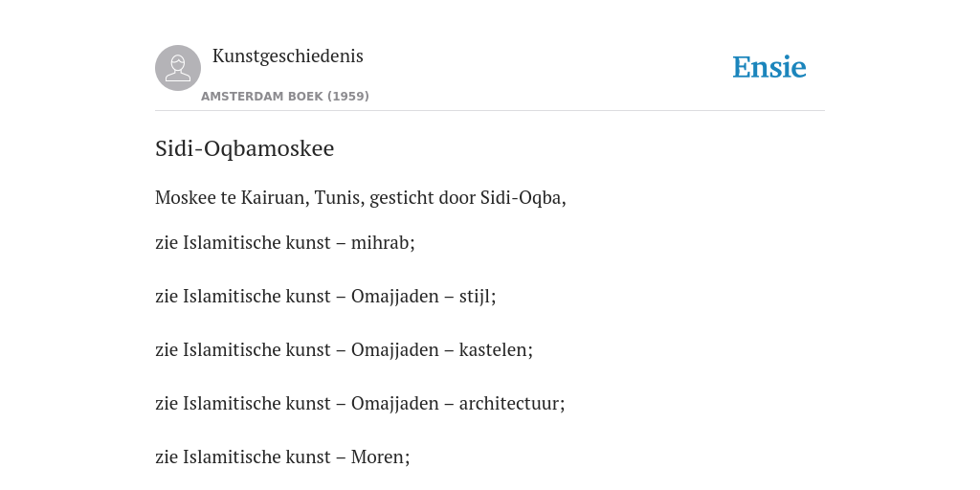The width and height of the screenshot is (980, 490).
Task: Click Islamitische kunst in the mihrab line
Action: click(256, 242)
